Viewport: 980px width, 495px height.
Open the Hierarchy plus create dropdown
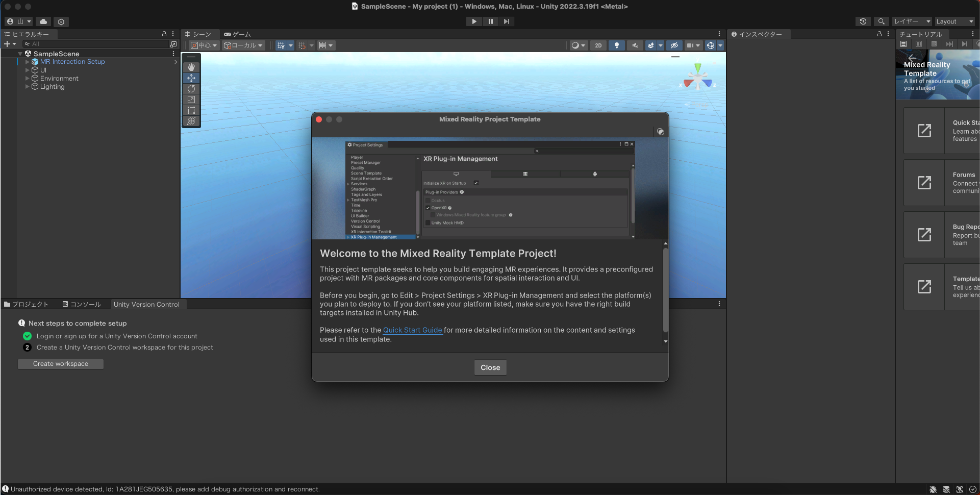pyautogui.click(x=10, y=44)
